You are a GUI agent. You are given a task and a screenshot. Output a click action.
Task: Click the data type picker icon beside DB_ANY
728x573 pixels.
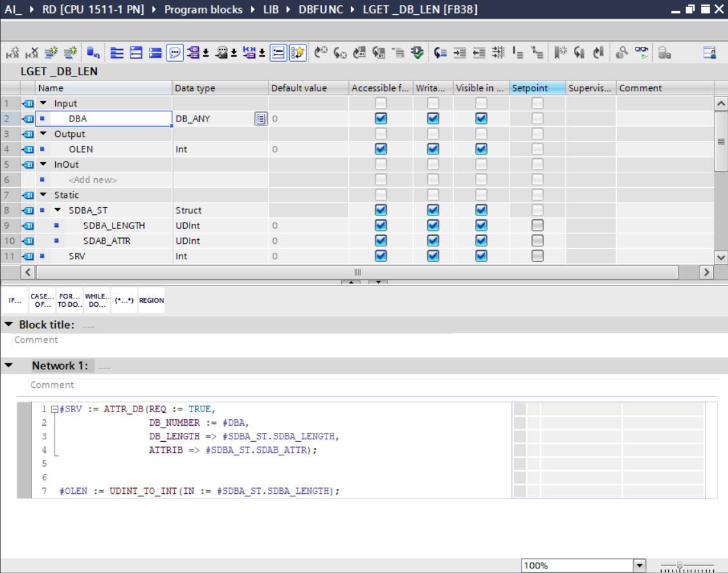coord(260,118)
